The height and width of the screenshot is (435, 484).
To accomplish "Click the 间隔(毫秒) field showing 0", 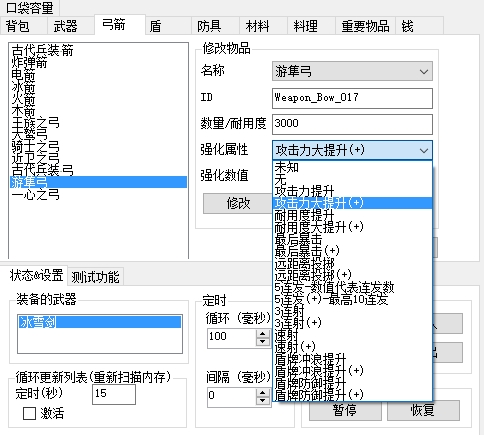I will point(231,397).
